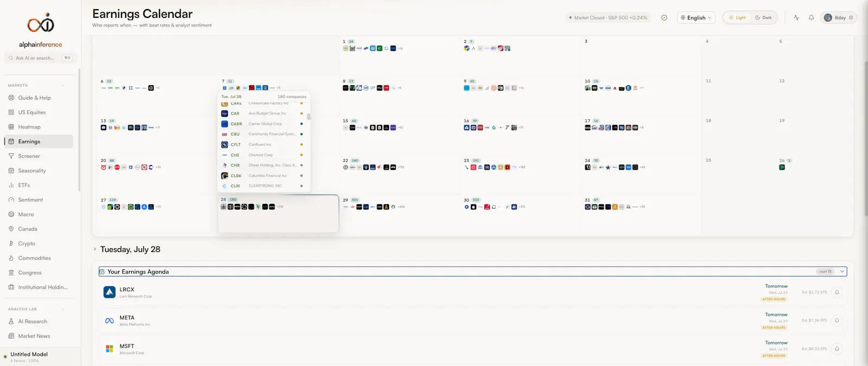Open the Untitled Model panel

(41, 357)
